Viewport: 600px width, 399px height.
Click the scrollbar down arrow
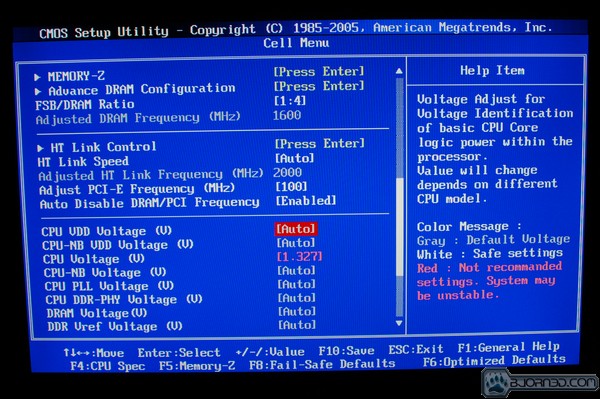click(399, 324)
